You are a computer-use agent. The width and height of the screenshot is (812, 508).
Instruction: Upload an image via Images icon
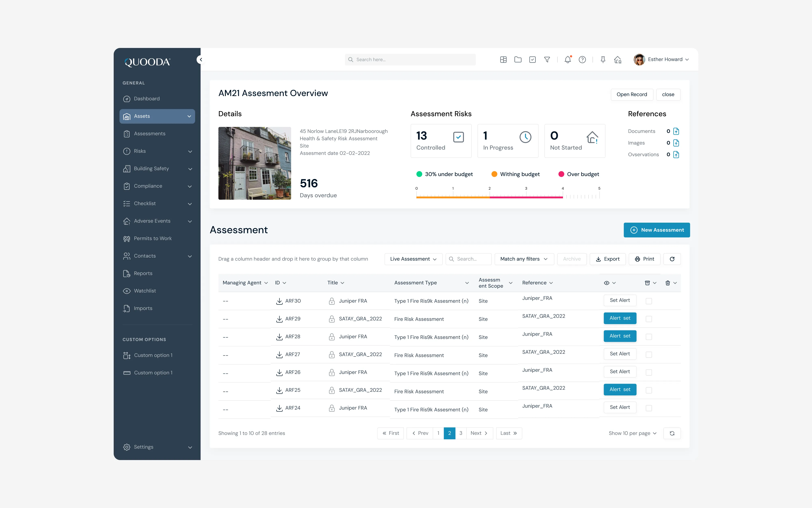[676, 143]
